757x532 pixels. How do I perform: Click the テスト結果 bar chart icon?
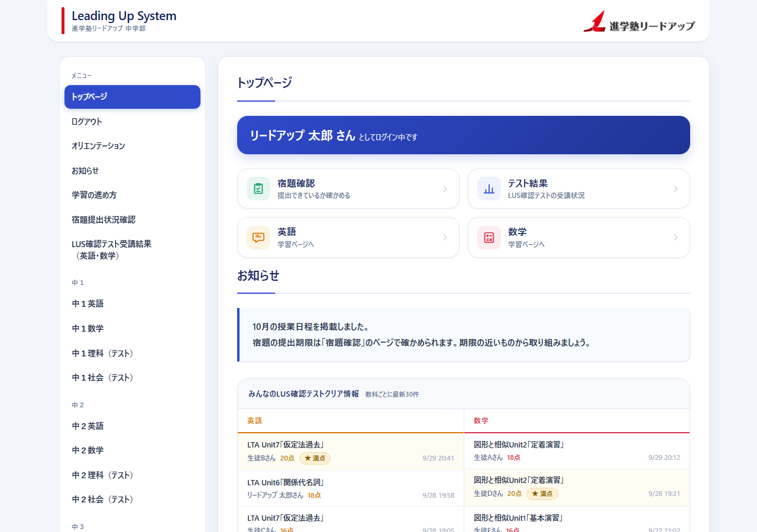489,189
